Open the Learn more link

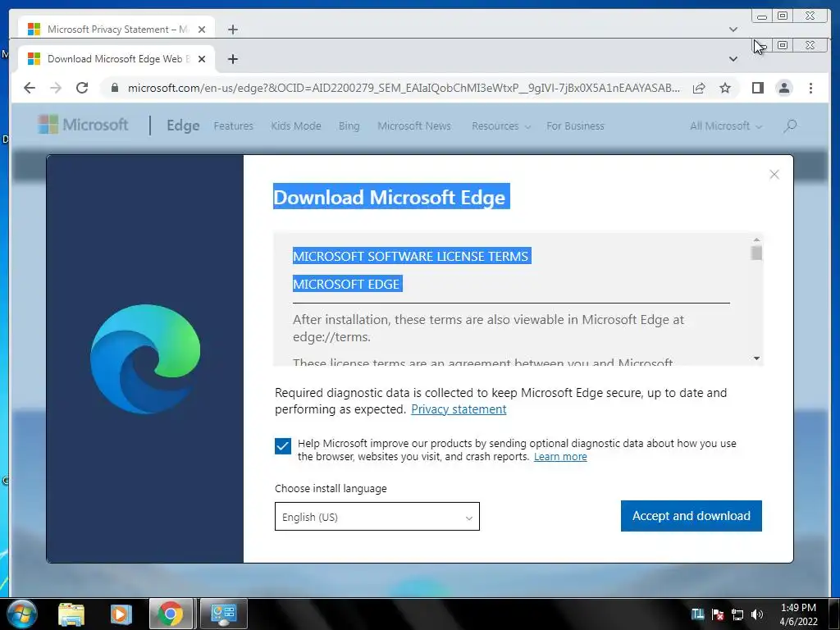point(560,457)
